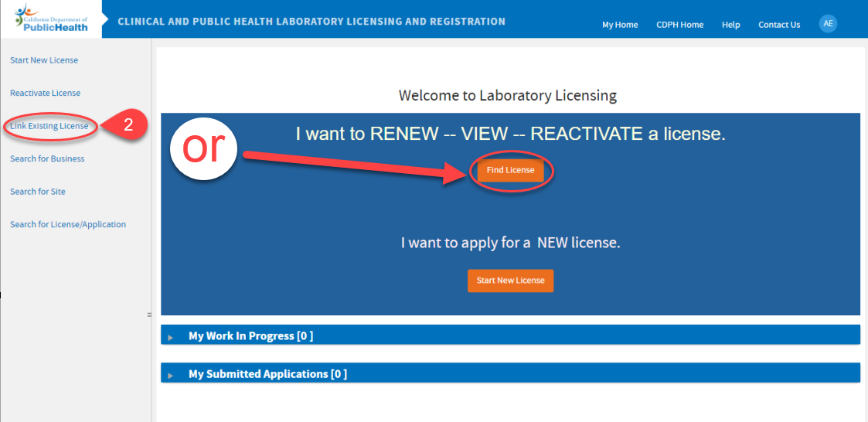Open the Help page
Viewport: 868px width, 422px height.
pyautogui.click(x=730, y=25)
